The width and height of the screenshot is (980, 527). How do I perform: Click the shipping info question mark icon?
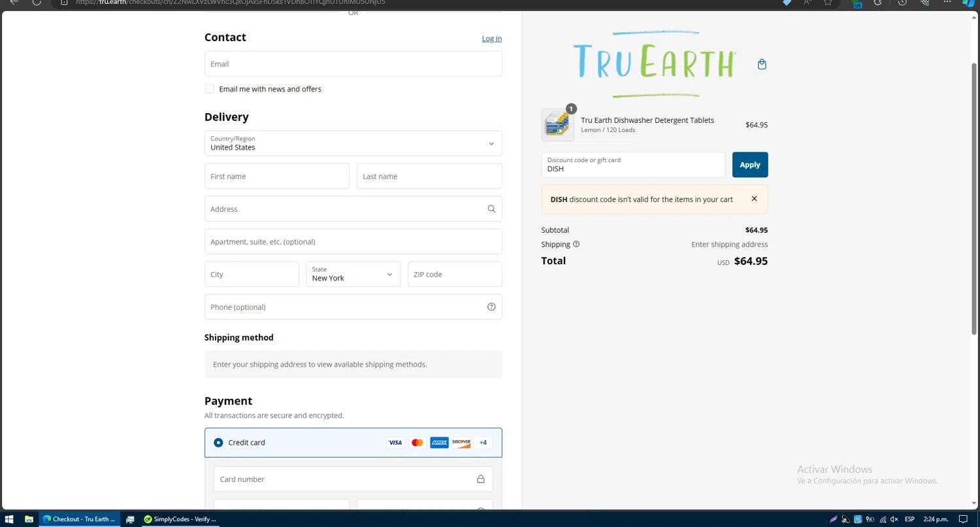click(576, 245)
